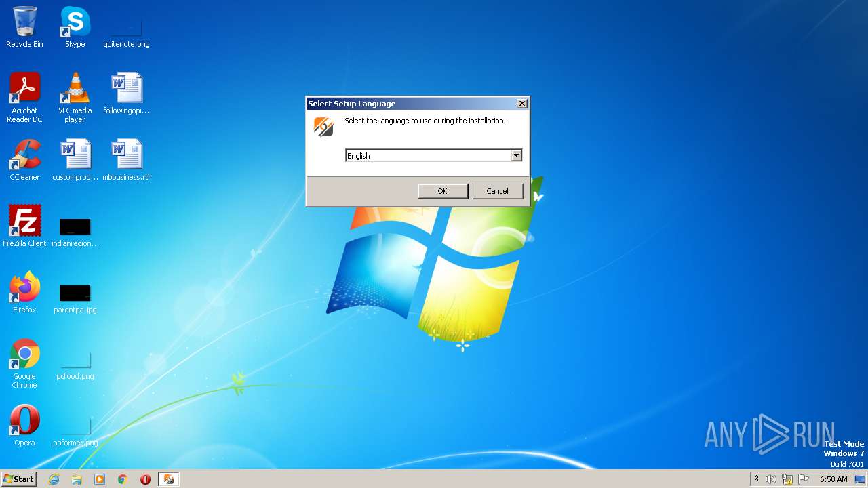Viewport: 868px width, 488px height.
Task: Click the English language combo box field
Action: pyautogui.click(x=433, y=155)
